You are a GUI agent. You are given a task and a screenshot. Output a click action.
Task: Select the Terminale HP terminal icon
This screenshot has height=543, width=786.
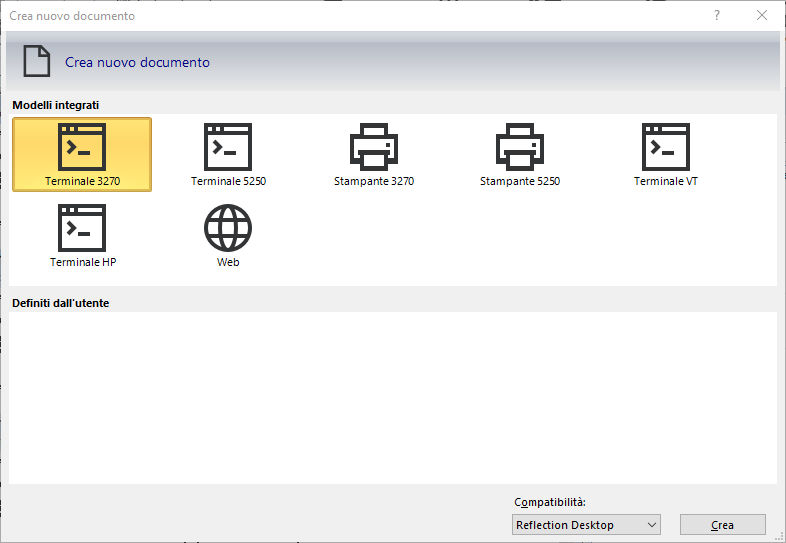pos(82,227)
